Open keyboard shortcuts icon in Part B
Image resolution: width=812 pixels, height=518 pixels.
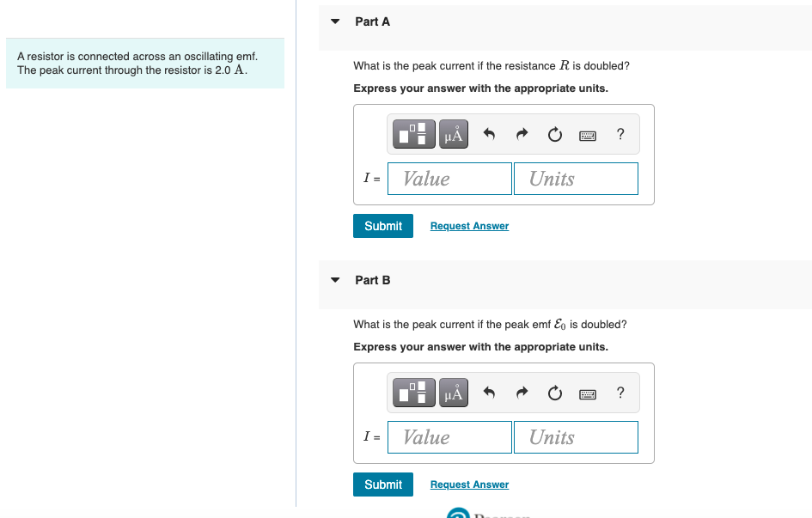pos(588,394)
